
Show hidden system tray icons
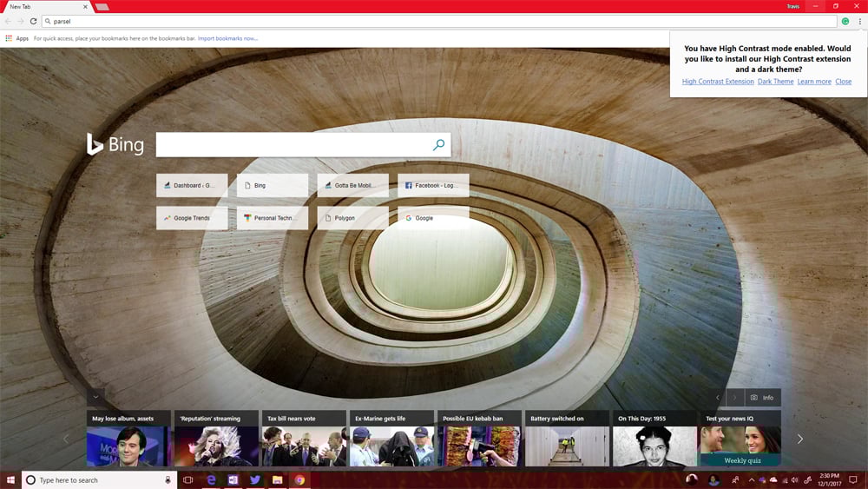click(752, 479)
